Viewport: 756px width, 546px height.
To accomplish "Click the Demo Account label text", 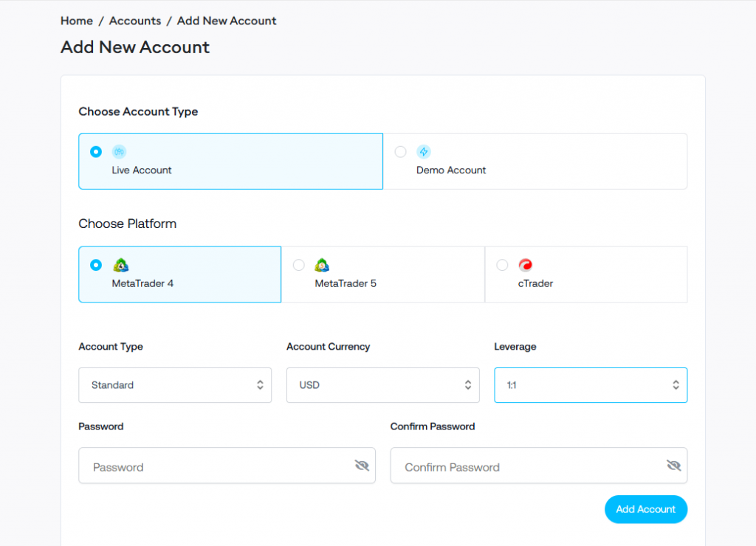I will pos(451,170).
